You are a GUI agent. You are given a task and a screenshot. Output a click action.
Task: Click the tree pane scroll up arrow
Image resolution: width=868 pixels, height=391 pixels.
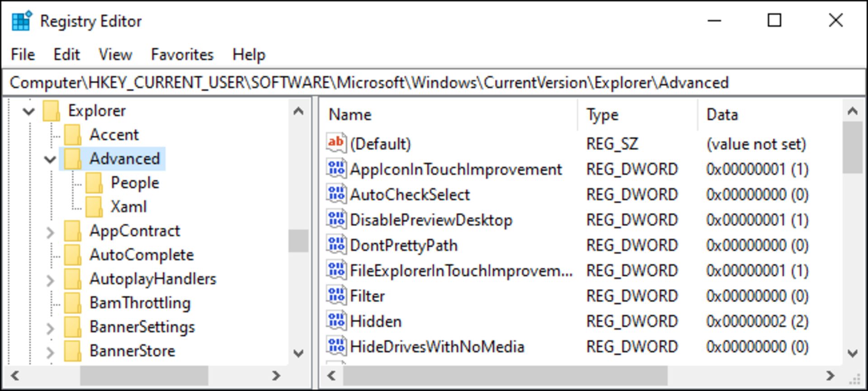[298, 111]
